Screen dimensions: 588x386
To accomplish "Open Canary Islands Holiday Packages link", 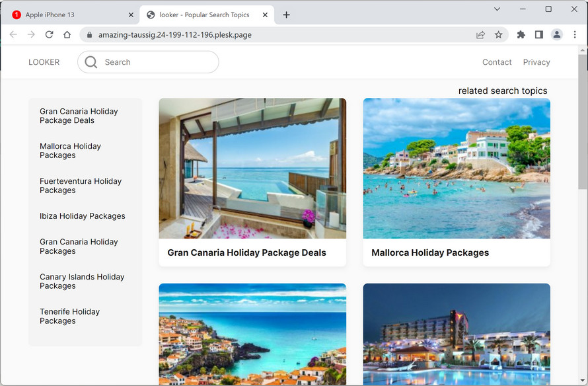I will pyautogui.click(x=82, y=282).
